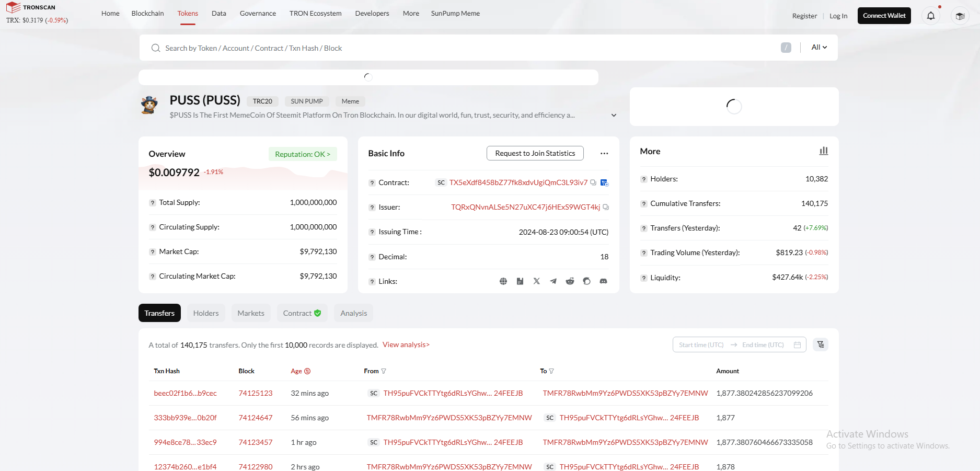Open the PUSS official website globe link
The width and height of the screenshot is (980, 471).
[503, 281]
